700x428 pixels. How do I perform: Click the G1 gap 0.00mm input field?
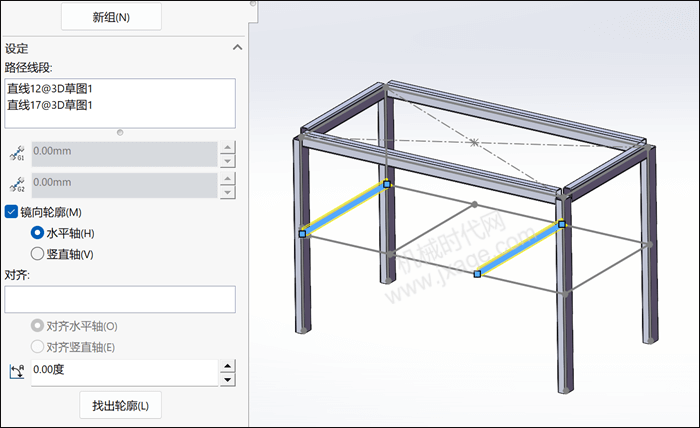[124, 154]
